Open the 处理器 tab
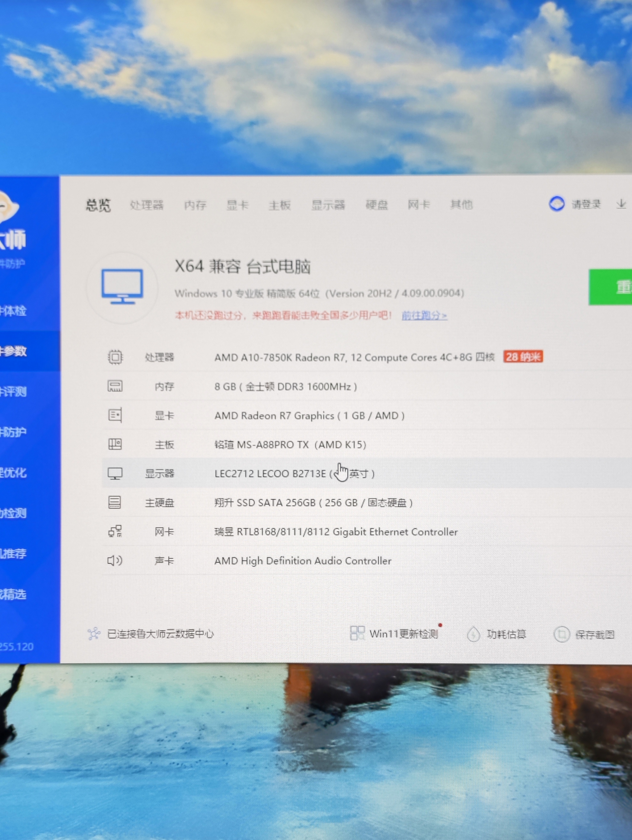This screenshot has height=840, width=632. click(147, 205)
